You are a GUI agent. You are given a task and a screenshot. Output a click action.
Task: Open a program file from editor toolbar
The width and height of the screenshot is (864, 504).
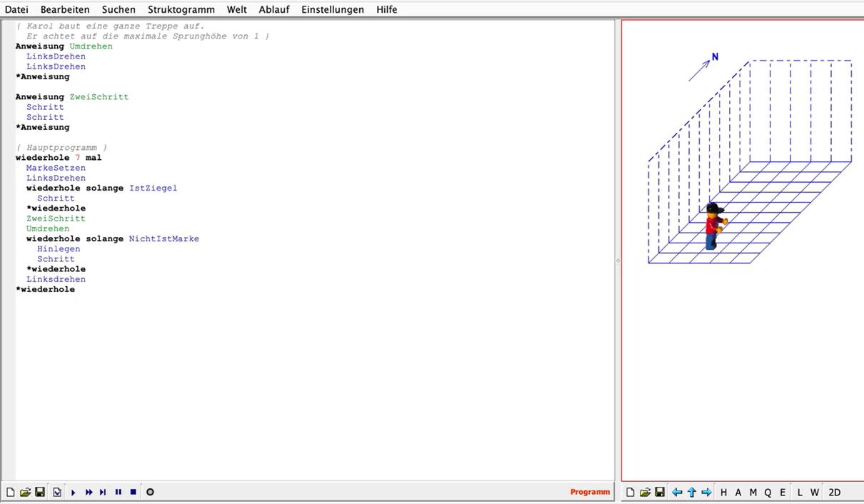(x=25, y=492)
